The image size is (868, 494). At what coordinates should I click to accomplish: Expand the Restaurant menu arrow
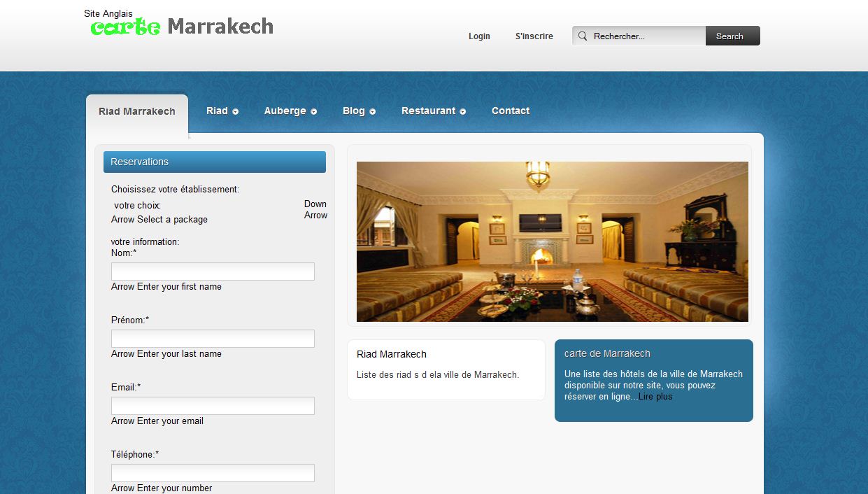click(463, 112)
